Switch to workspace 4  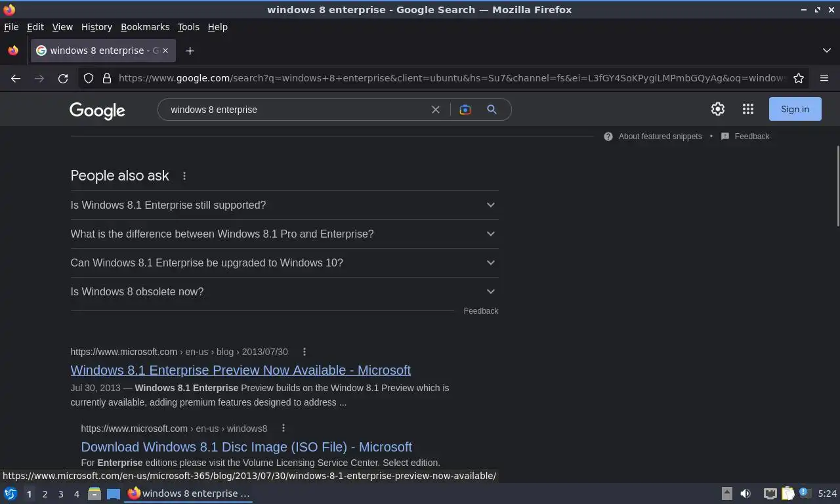[x=76, y=493]
